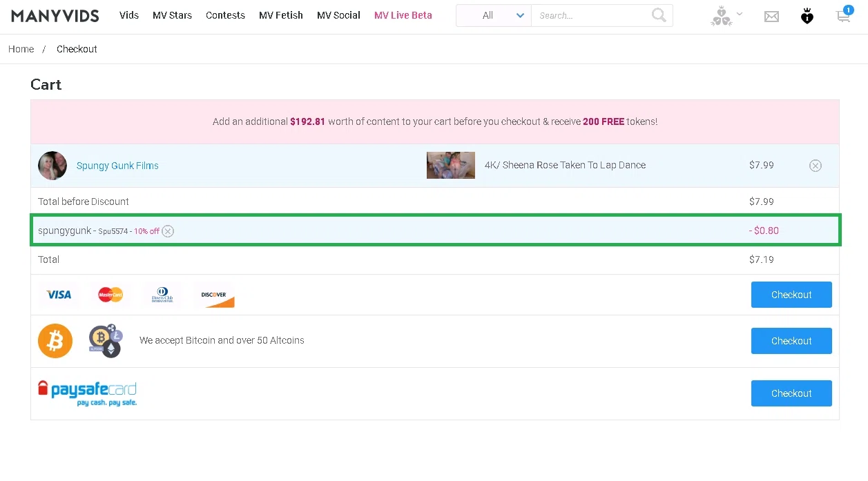Click the black heart notifications icon
The width and height of the screenshot is (868, 481).
[807, 16]
